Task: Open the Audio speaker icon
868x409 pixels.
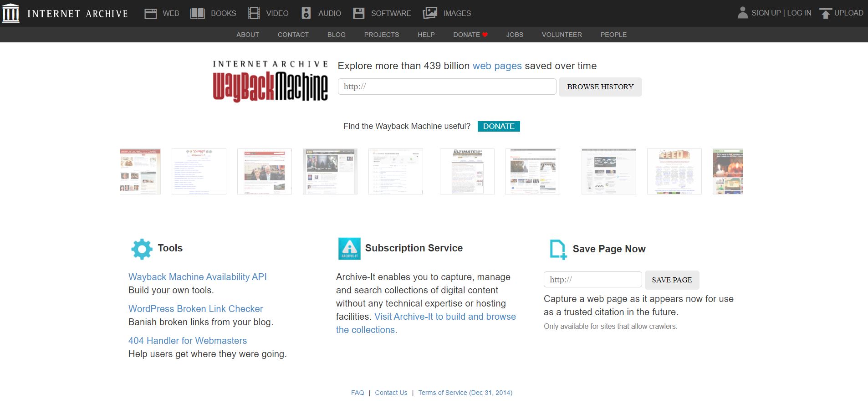Action: [306, 13]
